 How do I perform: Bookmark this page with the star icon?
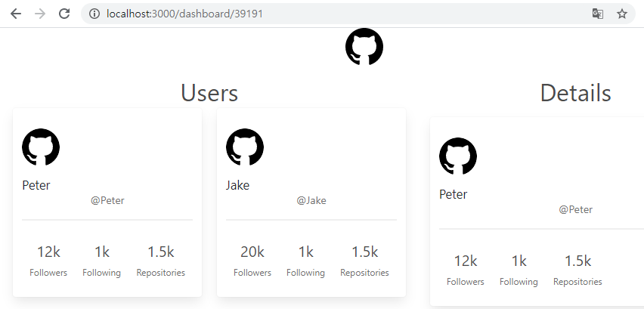(x=622, y=14)
